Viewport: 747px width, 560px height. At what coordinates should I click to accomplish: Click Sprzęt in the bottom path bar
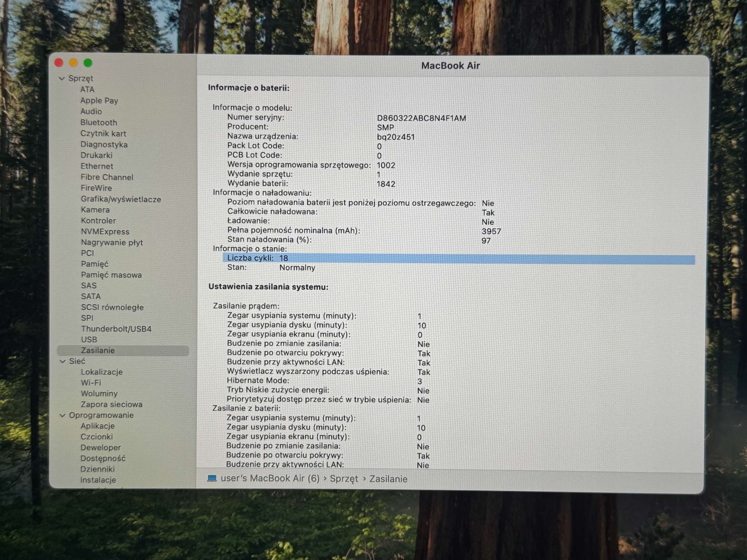(x=344, y=479)
